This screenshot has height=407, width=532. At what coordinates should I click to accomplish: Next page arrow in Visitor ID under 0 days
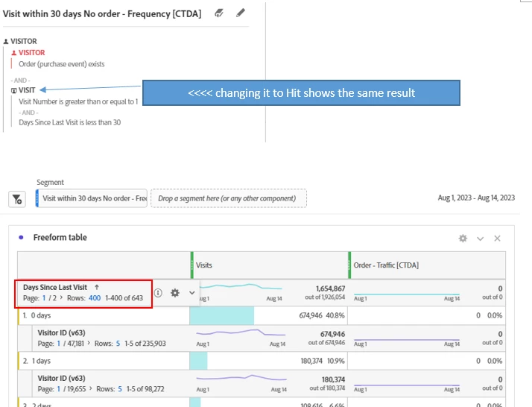pos(89,343)
